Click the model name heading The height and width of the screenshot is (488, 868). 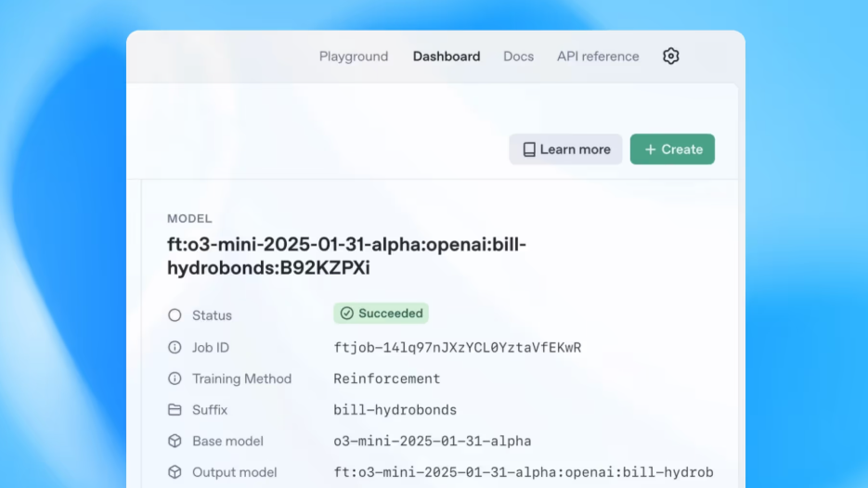point(346,256)
